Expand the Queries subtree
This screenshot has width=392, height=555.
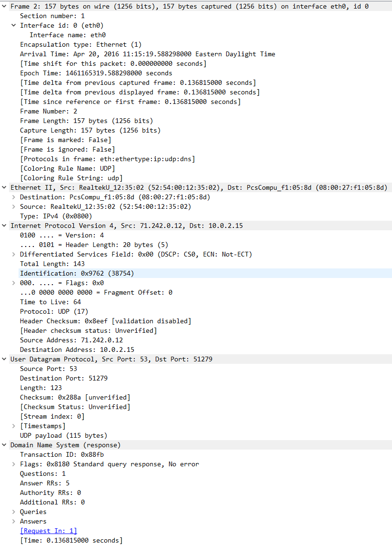tap(13, 512)
